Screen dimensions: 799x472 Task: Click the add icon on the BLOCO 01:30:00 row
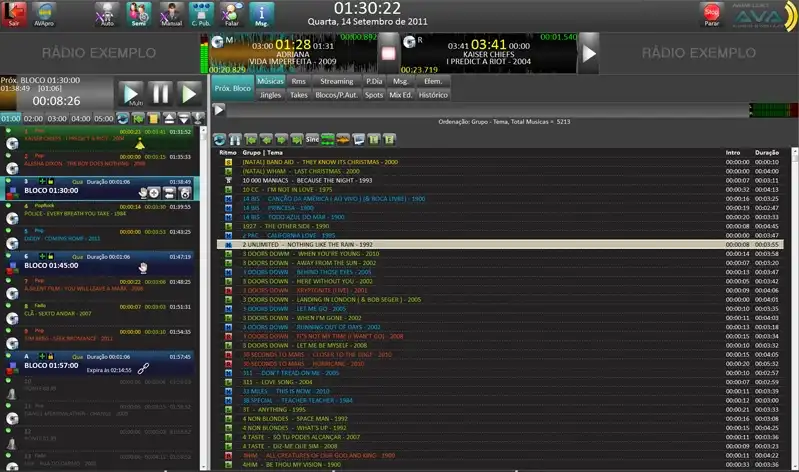(x=154, y=193)
